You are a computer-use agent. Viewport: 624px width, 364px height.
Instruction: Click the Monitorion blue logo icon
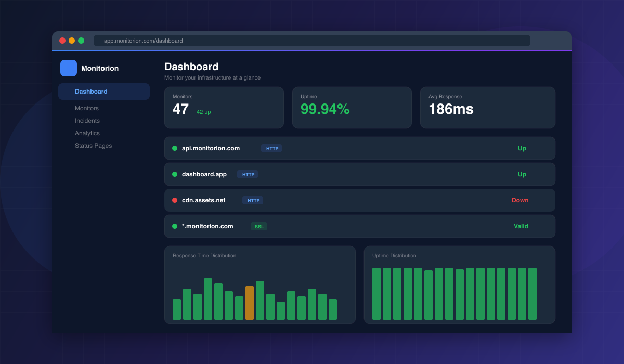point(69,68)
